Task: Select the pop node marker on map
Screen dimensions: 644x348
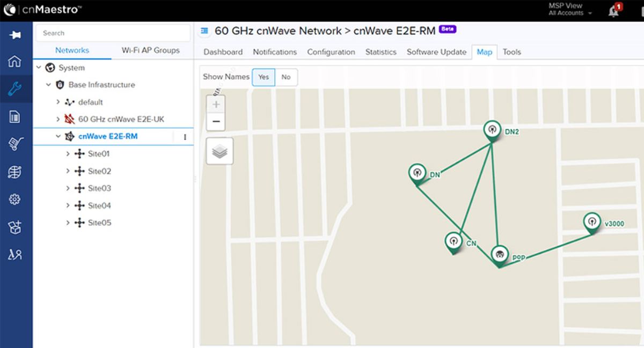Action: [x=500, y=256]
